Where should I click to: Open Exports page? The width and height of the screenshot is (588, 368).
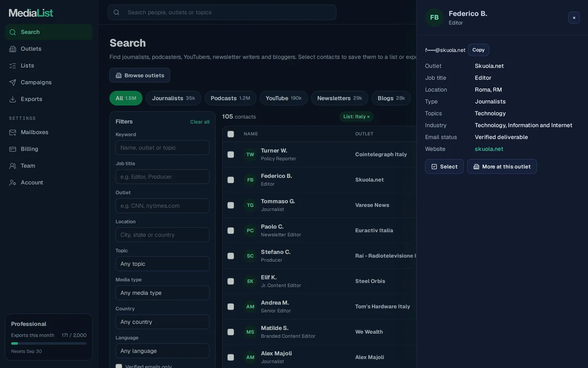tap(49, 99)
